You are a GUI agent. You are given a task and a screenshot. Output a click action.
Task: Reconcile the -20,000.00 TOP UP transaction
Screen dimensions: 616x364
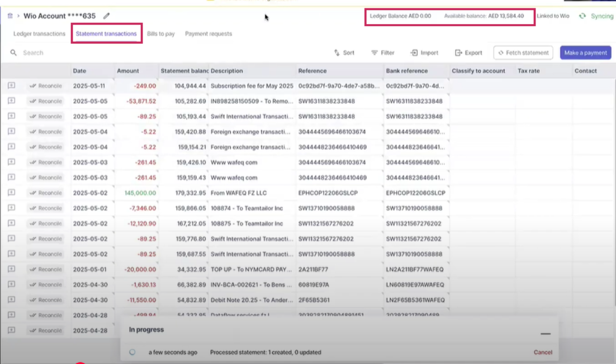pyautogui.click(x=46, y=269)
